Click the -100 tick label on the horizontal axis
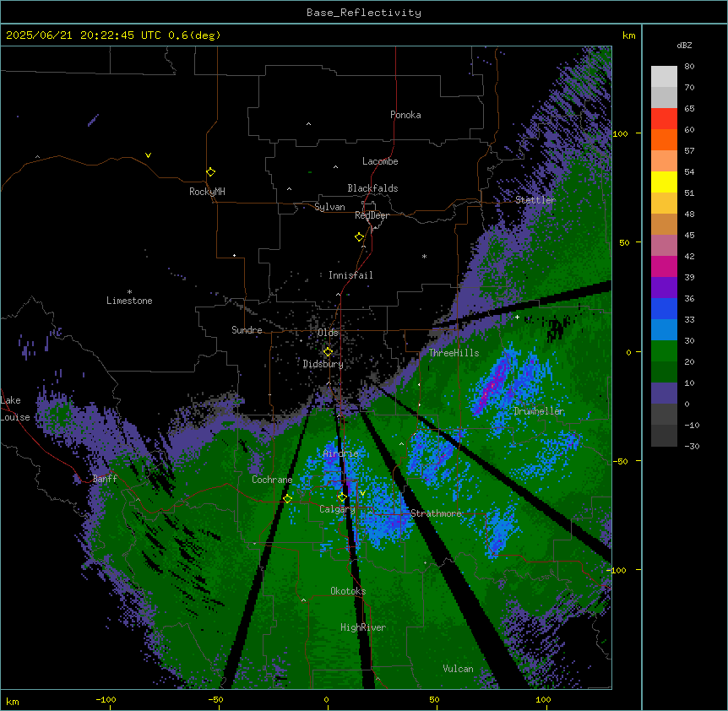728x711 pixels. click(x=106, y=699)
